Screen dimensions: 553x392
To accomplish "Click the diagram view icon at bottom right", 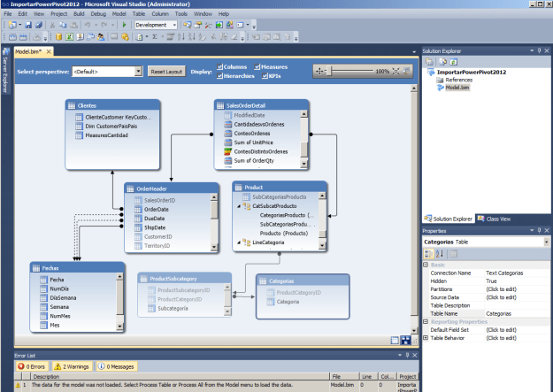I will (405, 340).
